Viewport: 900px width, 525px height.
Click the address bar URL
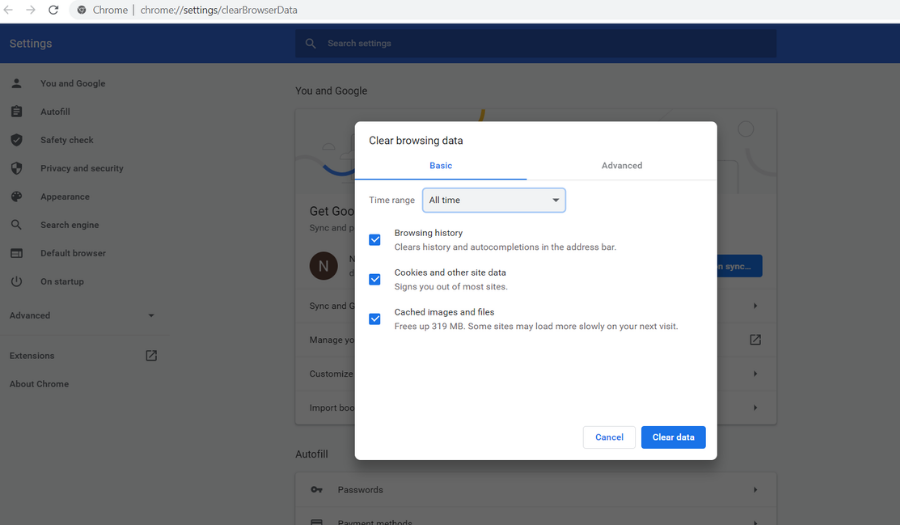[x=219, y=10]
